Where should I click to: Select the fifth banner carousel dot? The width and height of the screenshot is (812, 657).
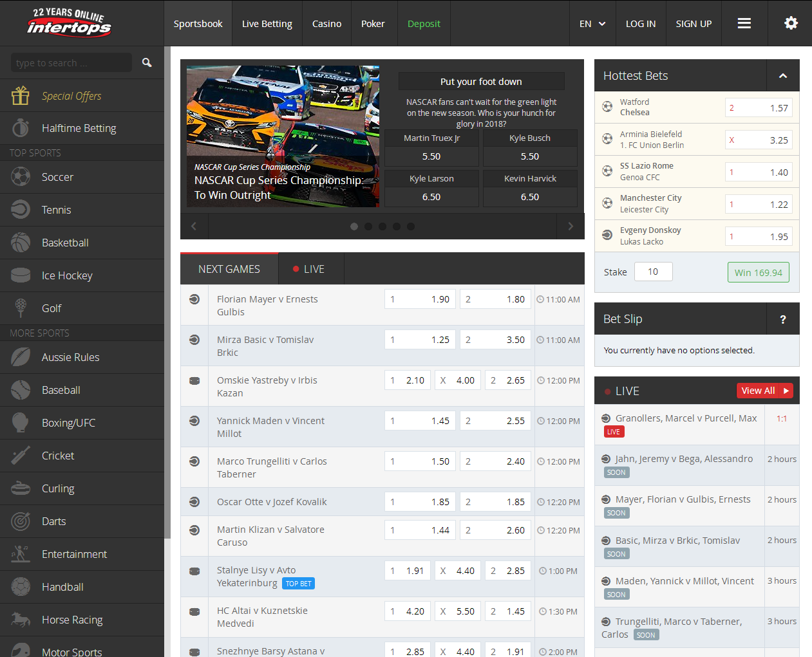coord(411,227)
